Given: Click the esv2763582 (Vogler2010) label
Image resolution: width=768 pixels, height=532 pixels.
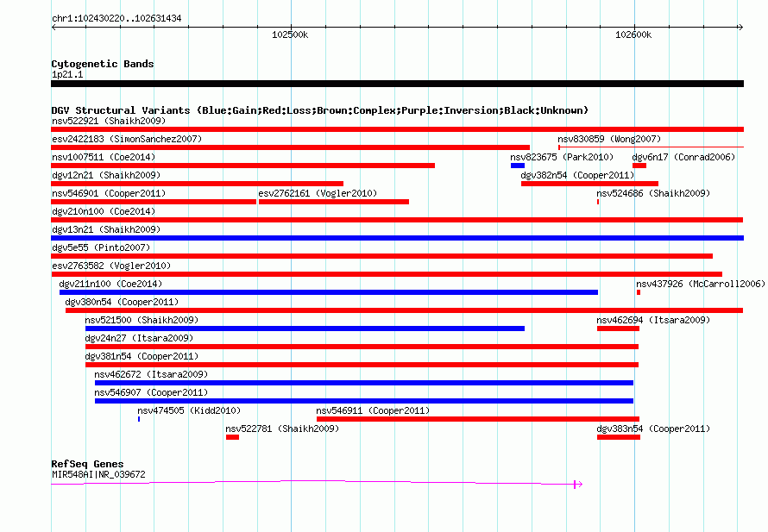Looking at the screenshot, I should [x=111, y=266].
